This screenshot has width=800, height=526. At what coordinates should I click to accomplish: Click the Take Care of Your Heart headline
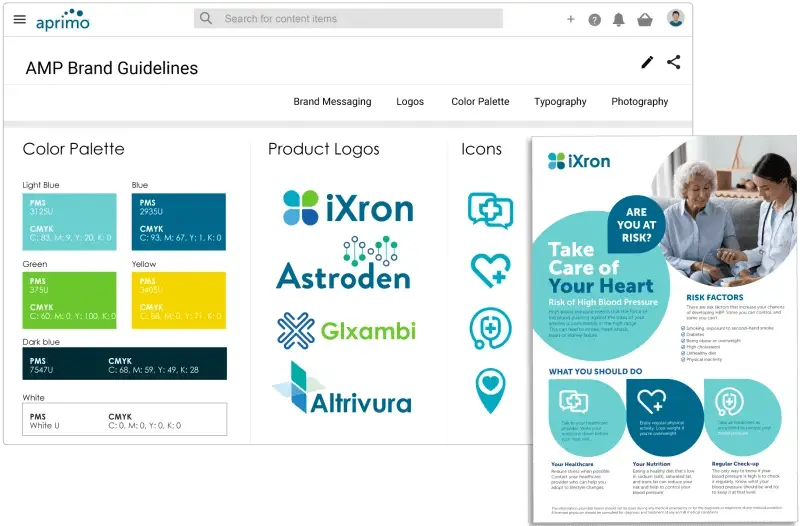[601, 267]
